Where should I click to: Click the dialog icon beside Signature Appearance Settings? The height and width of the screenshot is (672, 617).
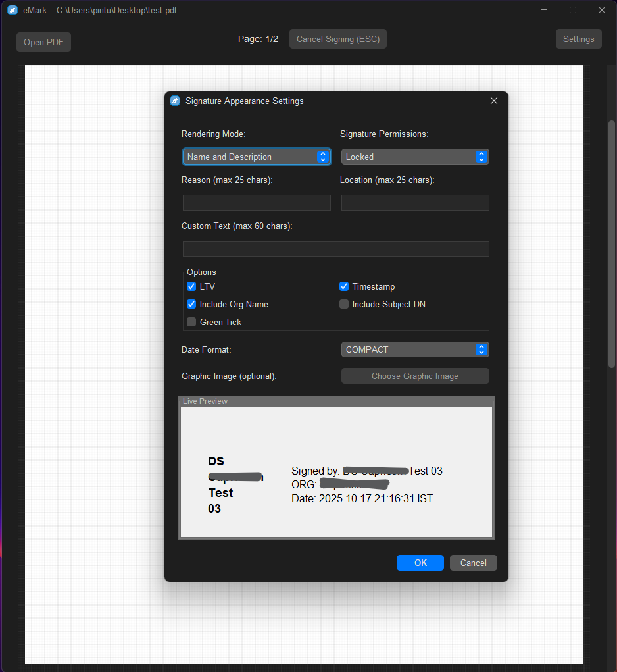click(175, 101)
